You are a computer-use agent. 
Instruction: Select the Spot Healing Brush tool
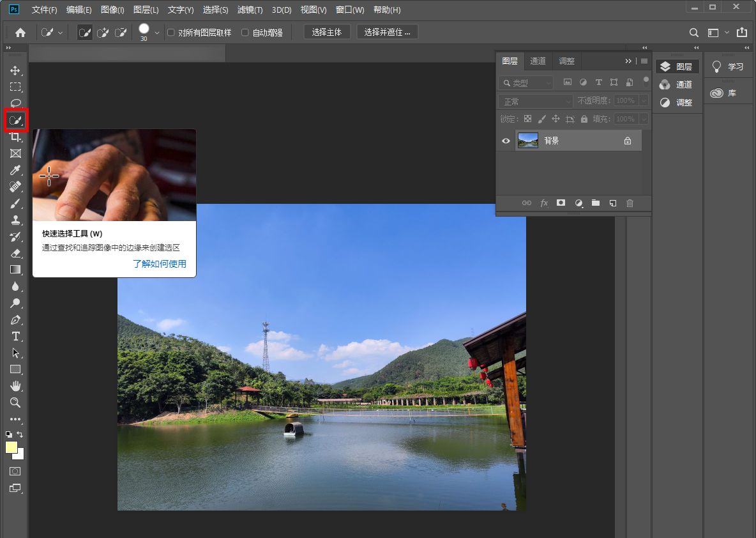(15, 187)
